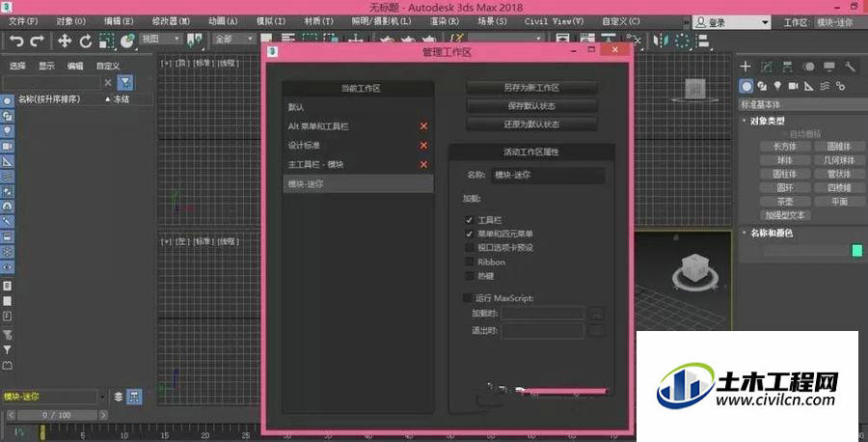Open the 渲染(R) menu
Image resolution: width=868 pixels, height=442 pixels.
pos(445,21)
